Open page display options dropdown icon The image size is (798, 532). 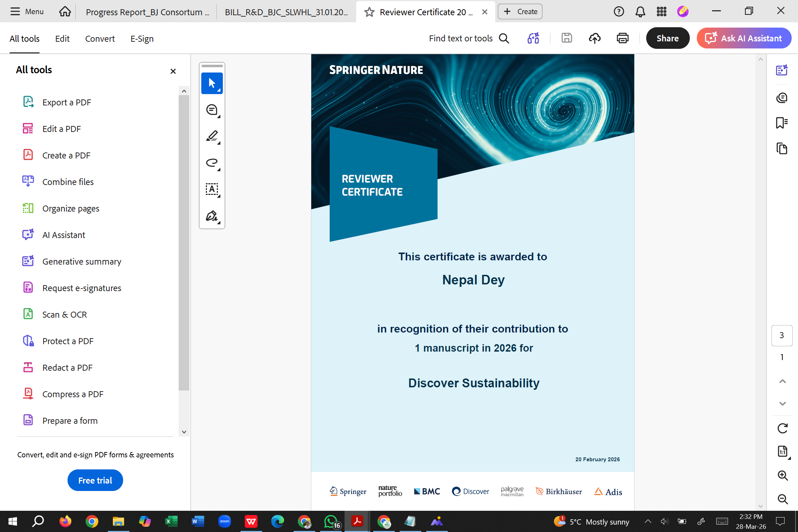pyautogui.click(x=782, y=452)
